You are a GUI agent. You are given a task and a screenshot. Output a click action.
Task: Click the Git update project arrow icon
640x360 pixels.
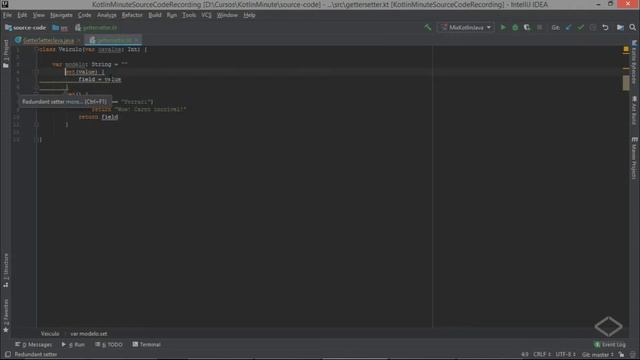coord(569,27)
